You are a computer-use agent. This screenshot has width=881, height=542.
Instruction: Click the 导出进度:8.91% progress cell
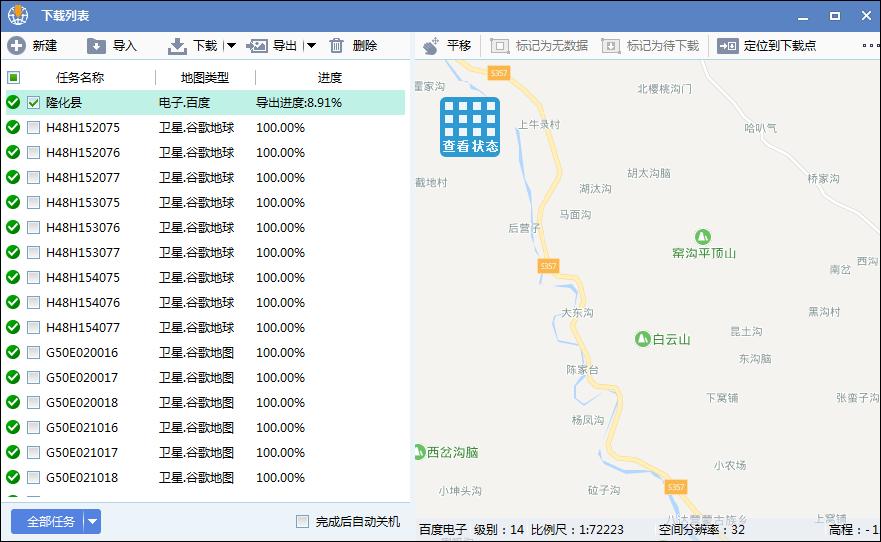tap(299, 103)
